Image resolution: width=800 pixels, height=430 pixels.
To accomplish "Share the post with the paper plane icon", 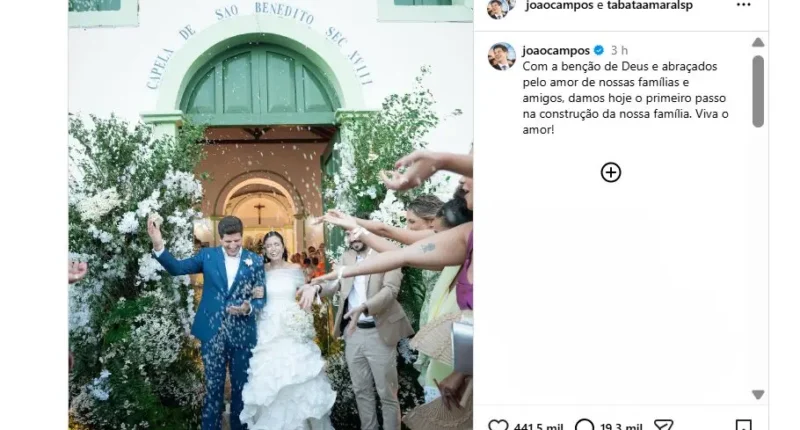I will point(664,425).
